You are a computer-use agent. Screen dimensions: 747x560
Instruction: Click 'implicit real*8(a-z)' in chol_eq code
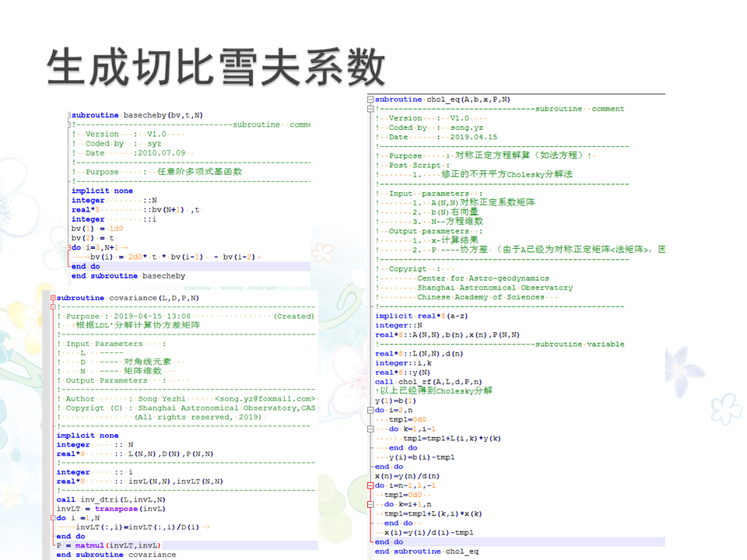(422, 316)
